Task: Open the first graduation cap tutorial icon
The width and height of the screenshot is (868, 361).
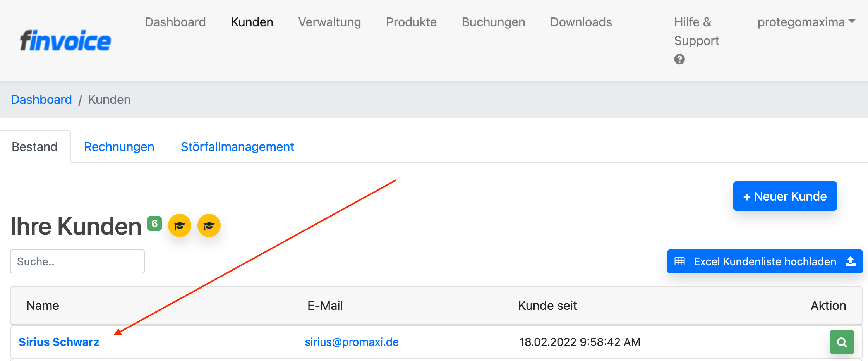Action: [180, 225]
